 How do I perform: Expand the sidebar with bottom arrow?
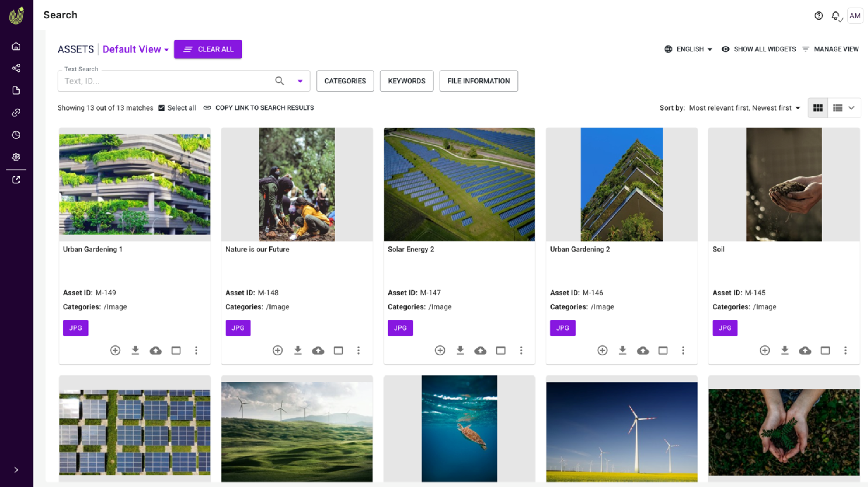(x=16, y=470)
